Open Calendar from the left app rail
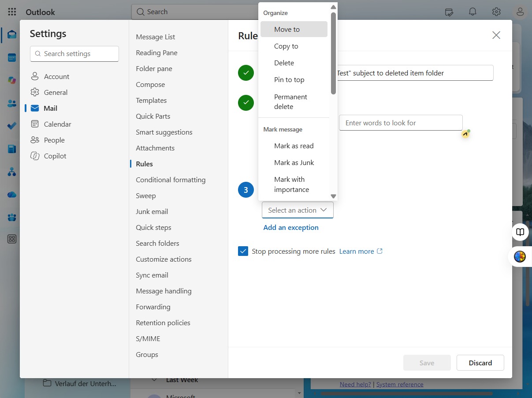532x398 pixels. coord(12,58)
